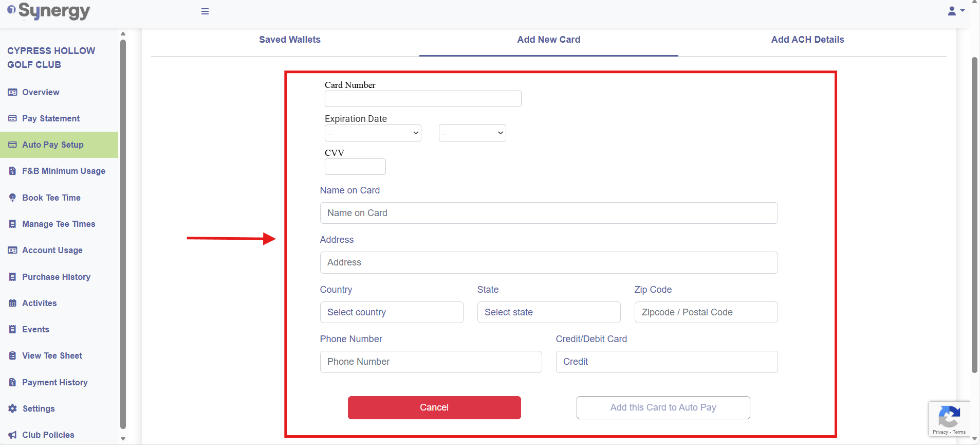980x445 pixels.
Task: Open the expiration month dropdown
Action: point(373,133)
